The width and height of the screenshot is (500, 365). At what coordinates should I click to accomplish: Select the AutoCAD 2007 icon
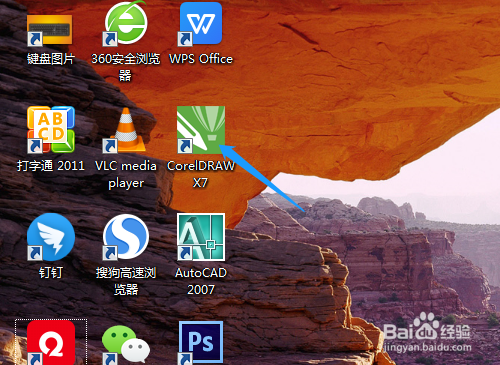[x=201, y=237]
